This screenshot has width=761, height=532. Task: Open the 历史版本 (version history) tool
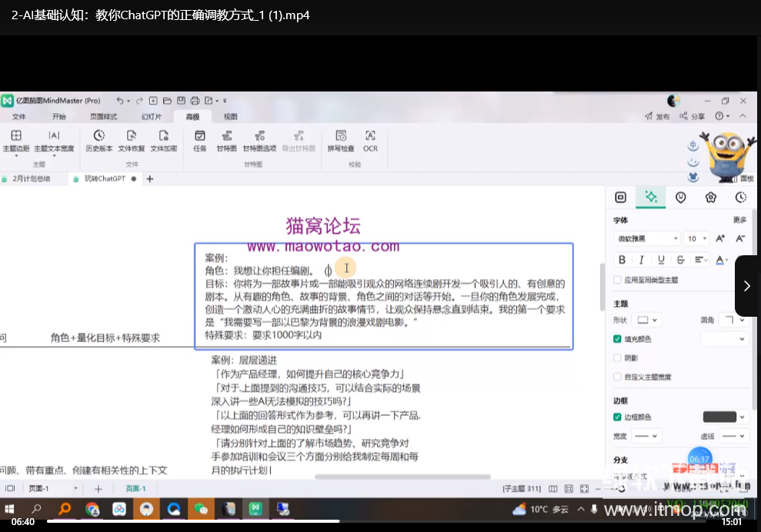pos(98,140)
